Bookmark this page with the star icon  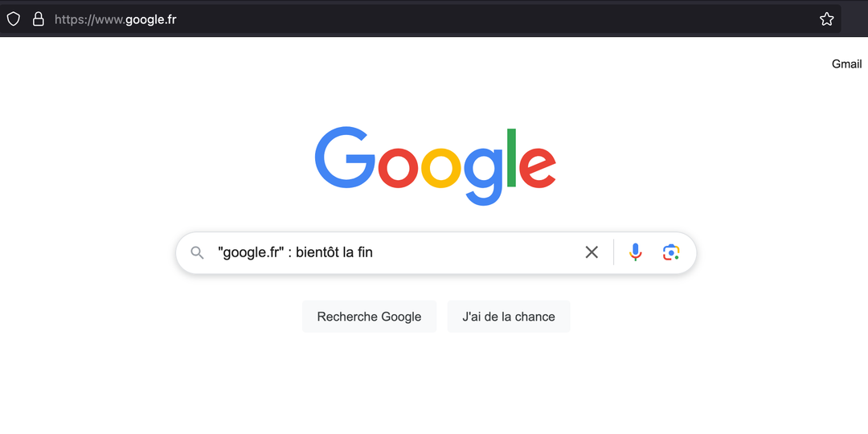click(x=826, y=19)
